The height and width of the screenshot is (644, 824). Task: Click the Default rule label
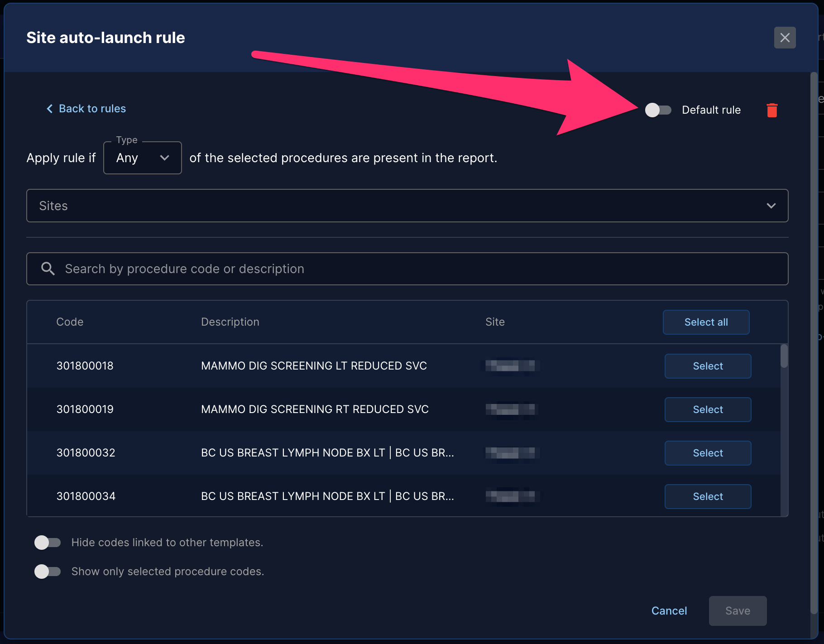coord(711,110)
